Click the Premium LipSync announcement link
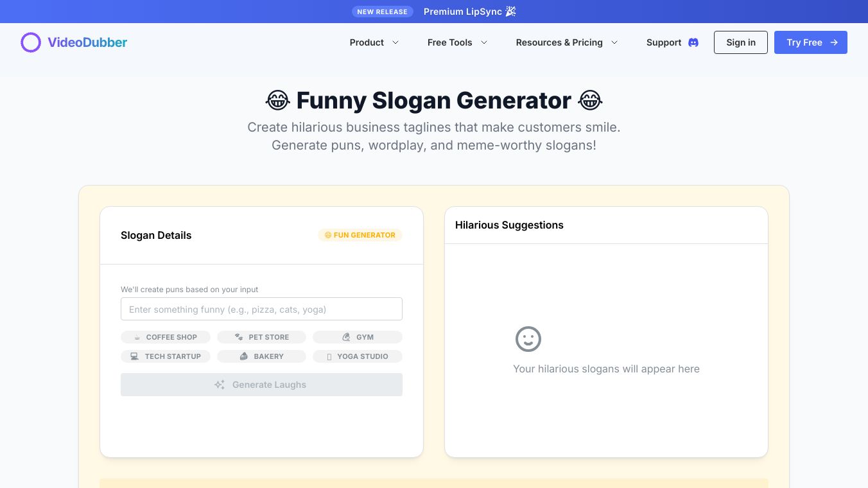The width and height of the screenshot is (868, 488). click(x=469, y=12)
